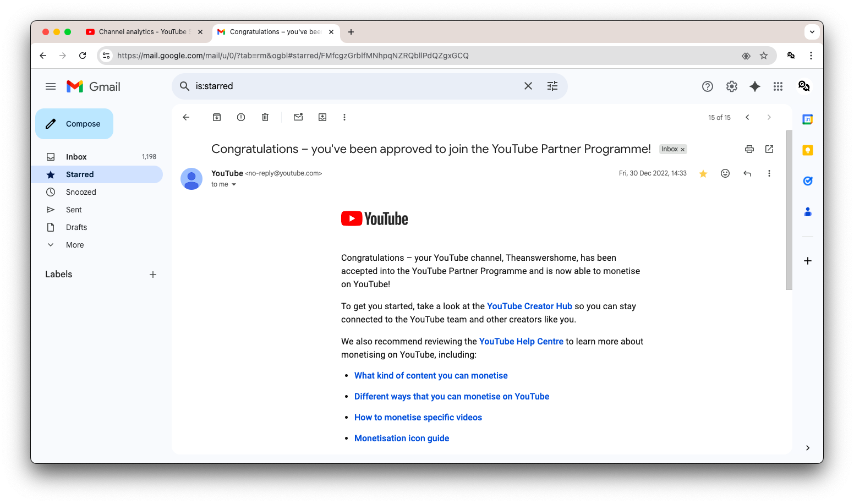Open search filter options icon
Viewport: 854px width, 504px height.
552,86
